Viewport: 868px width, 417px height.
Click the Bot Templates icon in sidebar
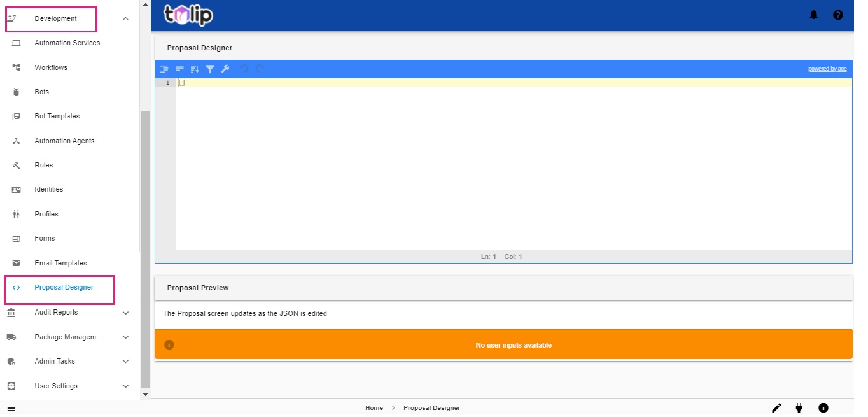click(17, 117)
